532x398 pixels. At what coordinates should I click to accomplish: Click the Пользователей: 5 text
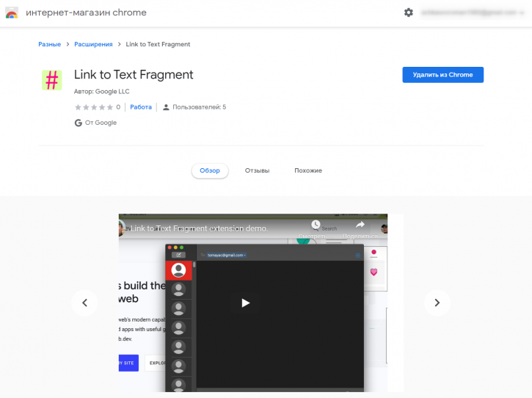199,107
